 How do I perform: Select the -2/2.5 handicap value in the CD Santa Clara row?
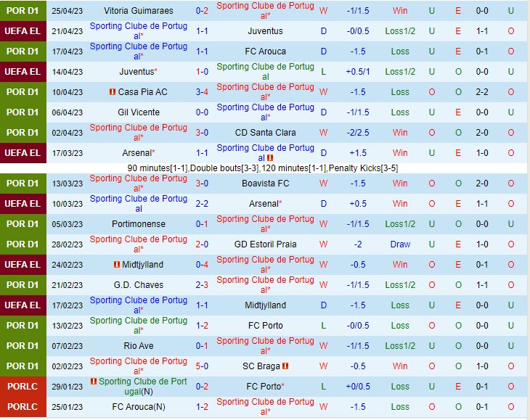tap(358, 132)
